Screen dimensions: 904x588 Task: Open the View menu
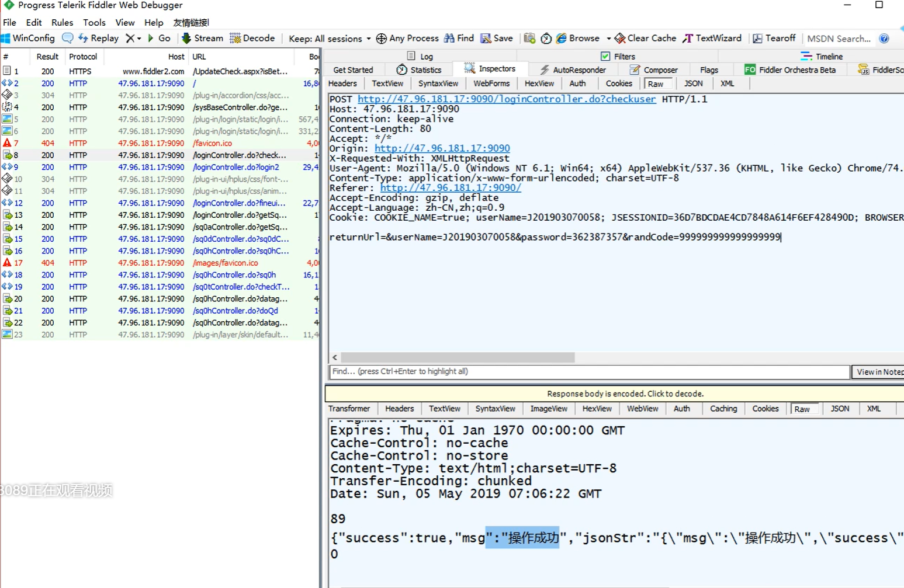point(125,22)
